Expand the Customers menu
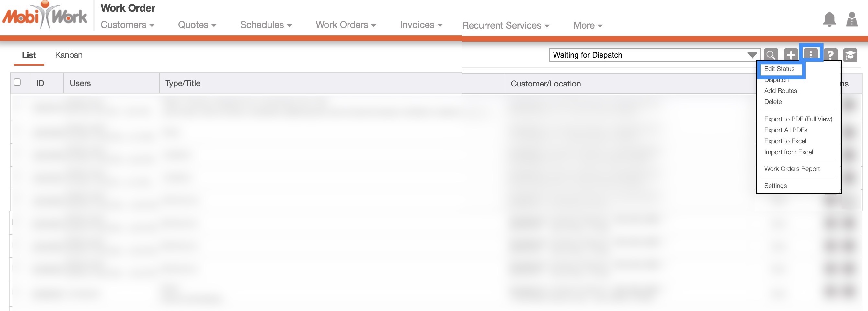868x311 pixels. click(x=127, y=25)
